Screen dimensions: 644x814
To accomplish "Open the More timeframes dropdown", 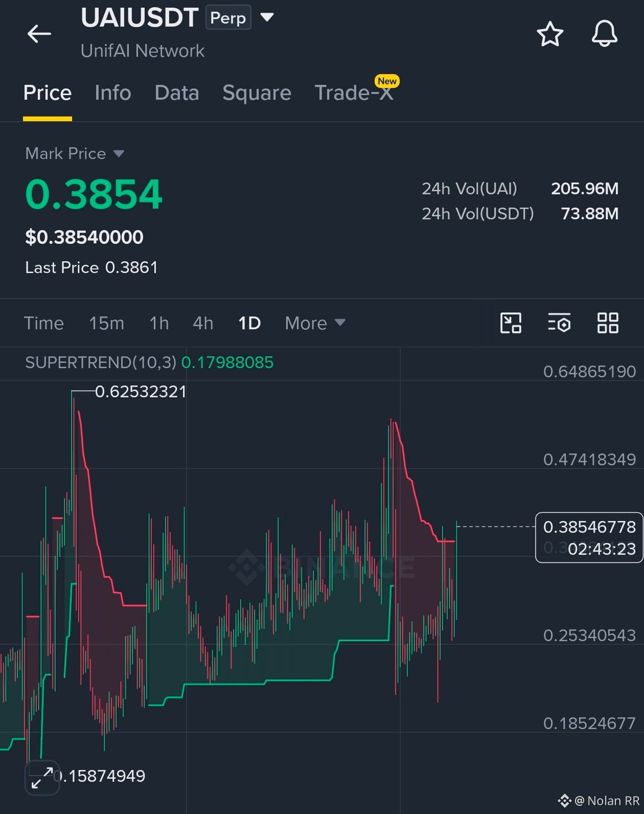I will (315, 323).
